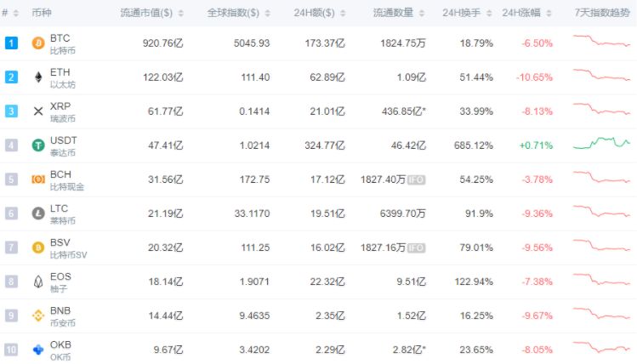Click the Bitcoin BTC coin icon
The image size is (637, 364).
coord(37,43)
